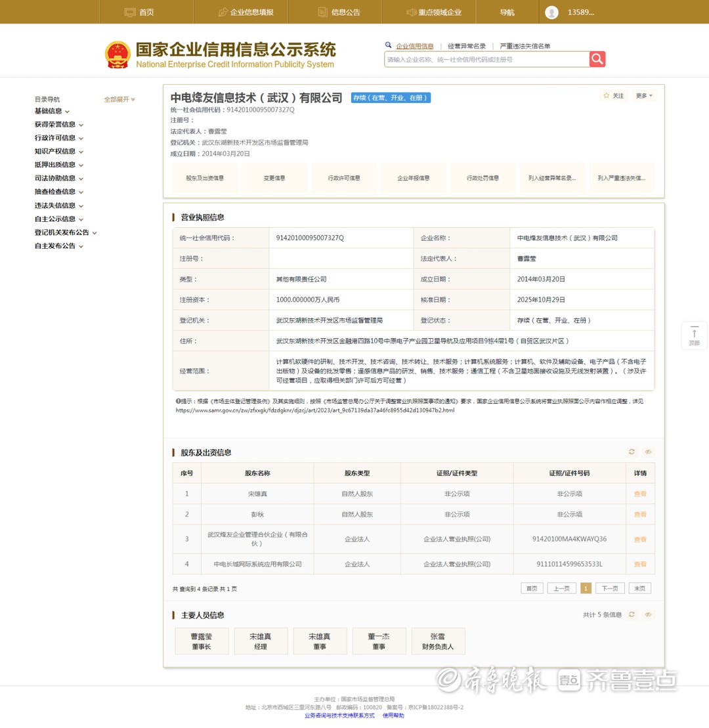This screenshot has width=709, height=728.
Task: Open the 曹露莹 董事长 personnel card
Action: pyautogui.click(x=202, y=641)
